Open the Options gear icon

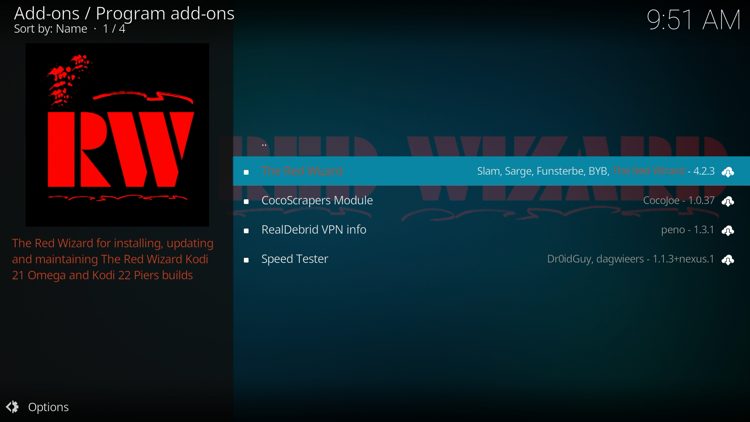12,407
